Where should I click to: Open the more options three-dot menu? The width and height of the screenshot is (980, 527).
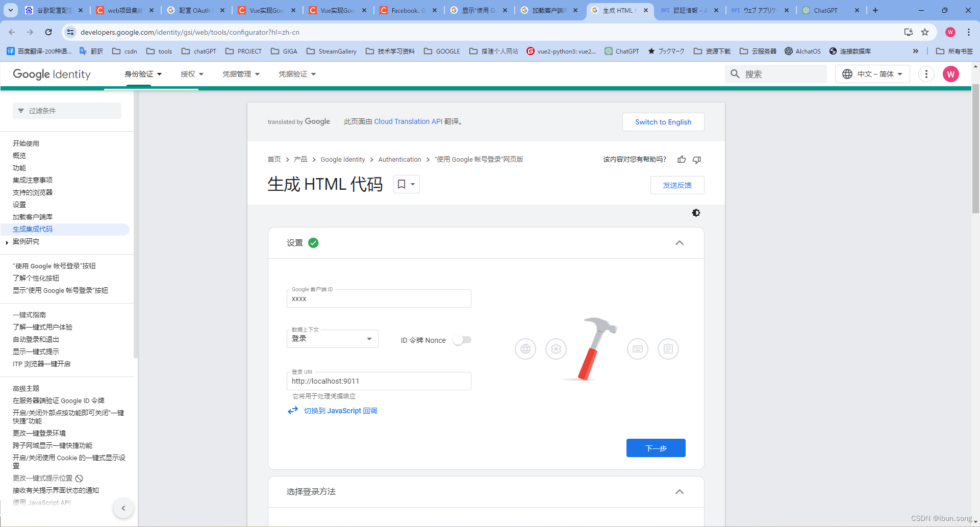[x=926, y=74]
